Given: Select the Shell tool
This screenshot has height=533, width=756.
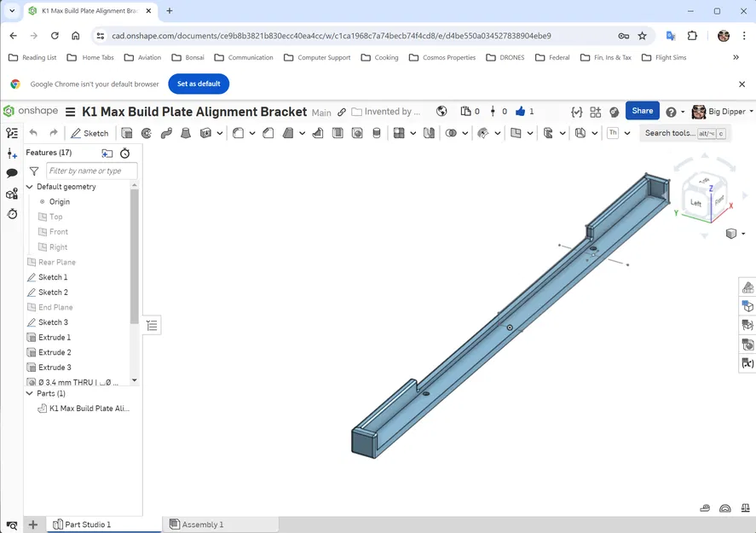Looking at the screenshot, I should [x=338, y=133].
